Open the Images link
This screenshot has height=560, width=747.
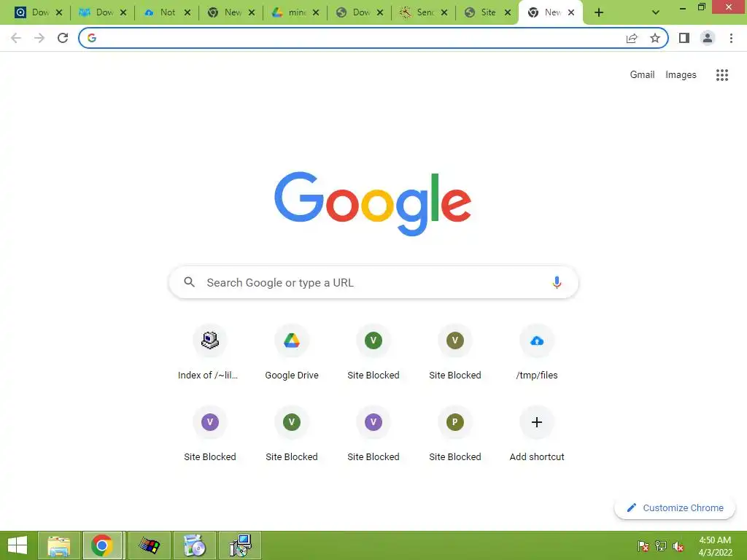(681, 75)
